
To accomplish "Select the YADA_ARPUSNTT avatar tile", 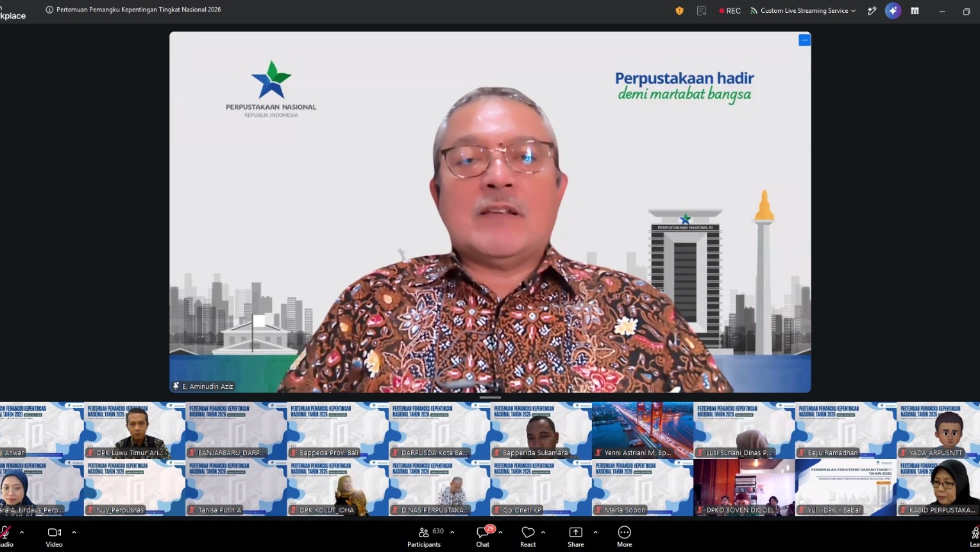I will (x=938, y=430).
